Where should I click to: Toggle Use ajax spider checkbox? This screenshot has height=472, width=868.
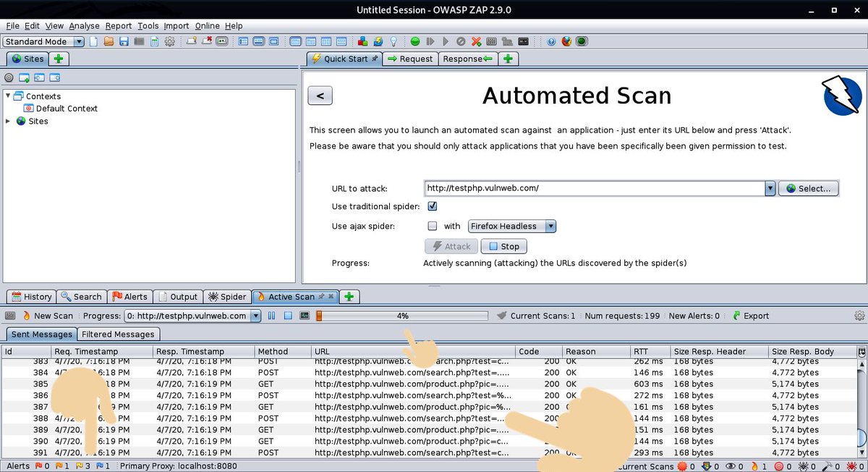click(x=433, y=226)
